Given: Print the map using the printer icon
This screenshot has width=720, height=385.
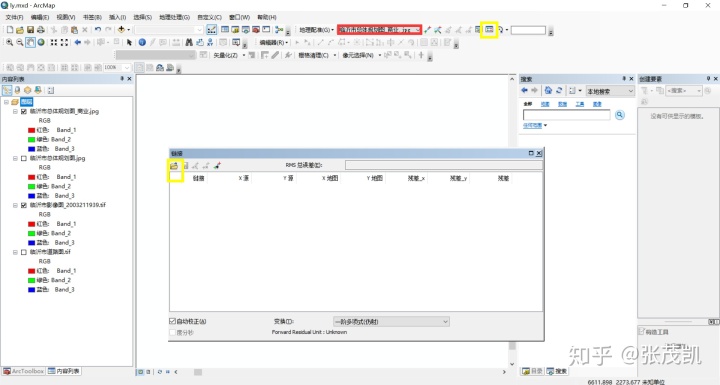Looking at the screenshot, I should coord(40,30).
